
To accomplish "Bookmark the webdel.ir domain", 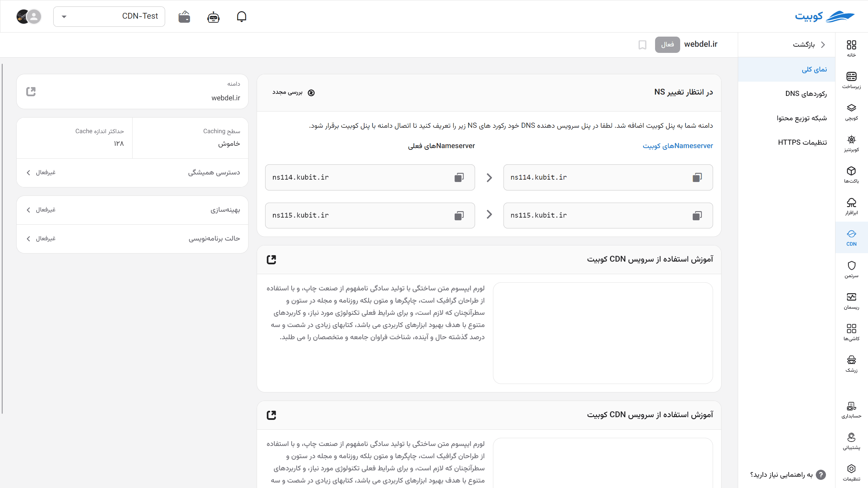I will point(643,45).
